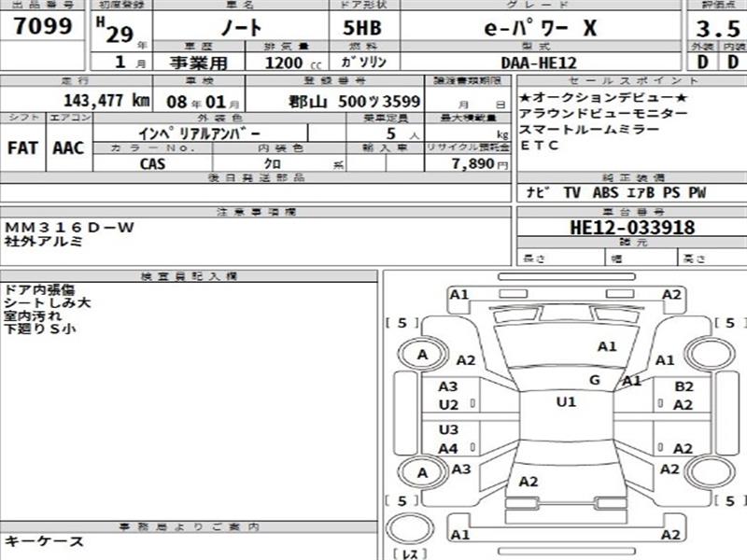Select the G mark on the windshield
The width and height of the screenshot is (747, 560).
[595, 380]
